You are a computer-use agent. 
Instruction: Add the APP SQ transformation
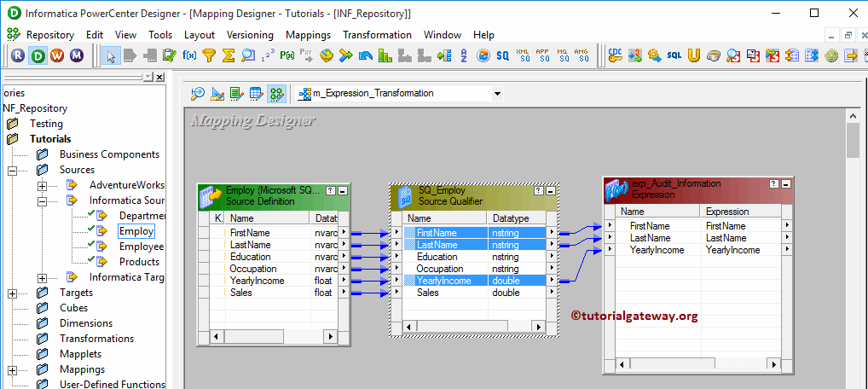click(x=542, y=55)
